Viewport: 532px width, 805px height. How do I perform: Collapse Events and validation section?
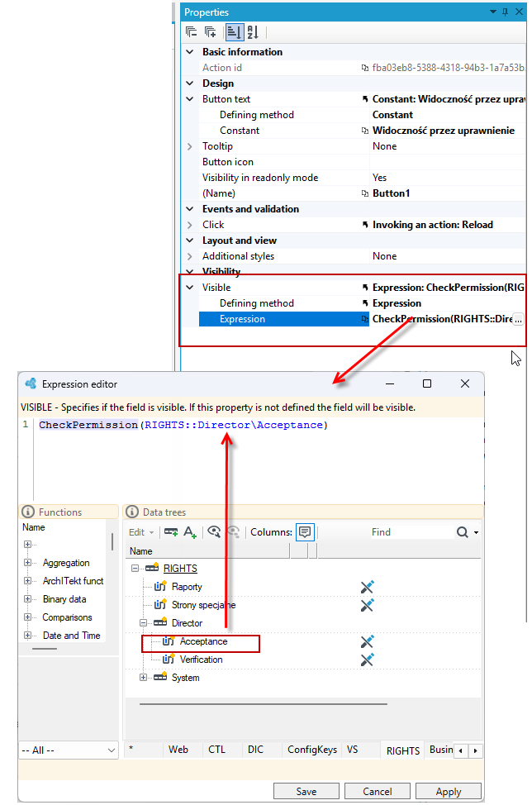tap(190, 209)
